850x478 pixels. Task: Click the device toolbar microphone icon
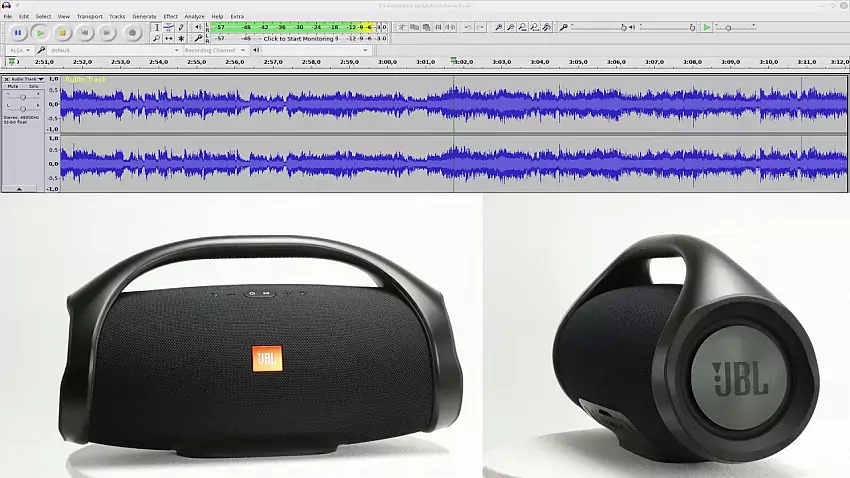41,50
